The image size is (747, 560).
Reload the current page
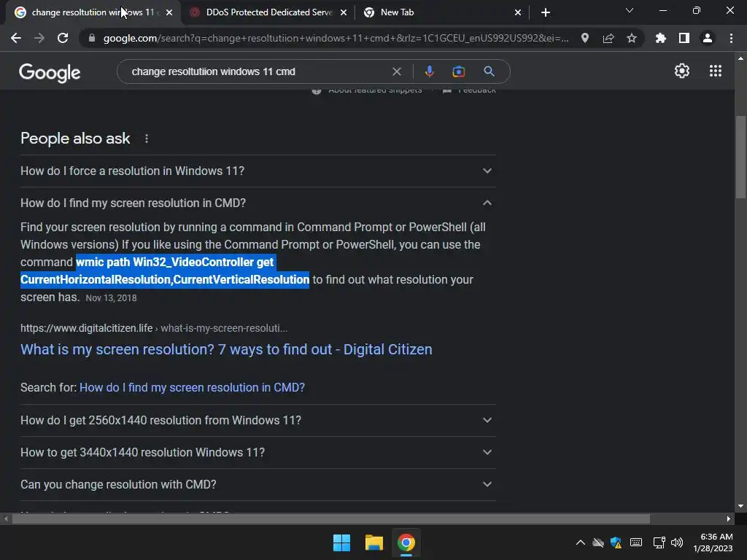[63, 38]
